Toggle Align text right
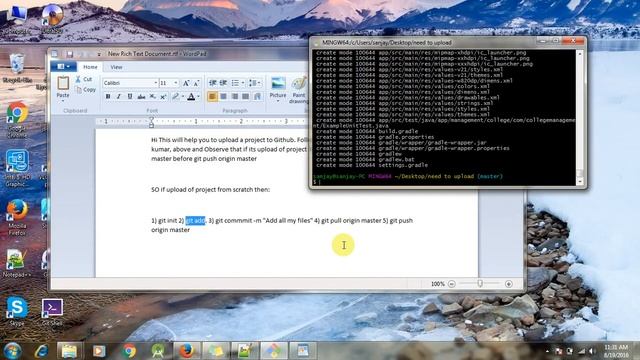640x360 pixels. point(235,96)
